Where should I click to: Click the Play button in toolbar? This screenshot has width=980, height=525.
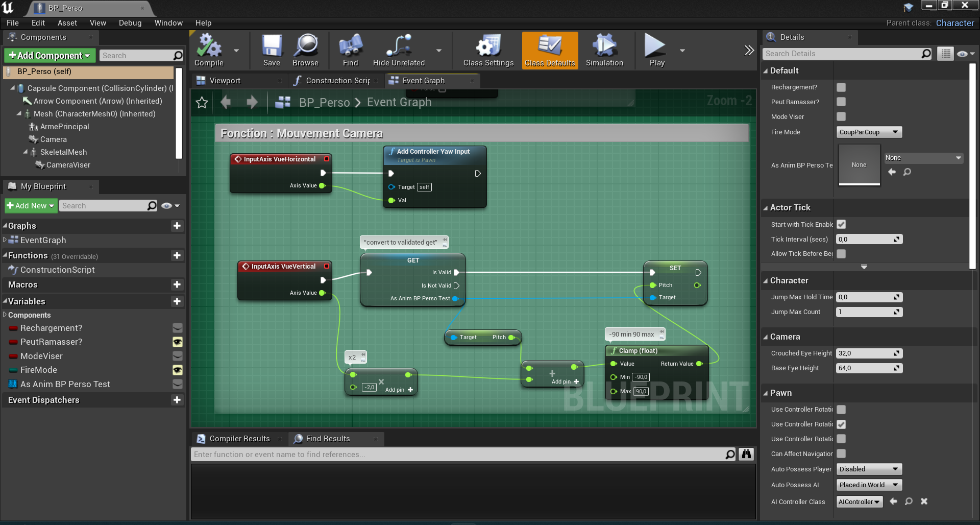click(x=656, y=50)
